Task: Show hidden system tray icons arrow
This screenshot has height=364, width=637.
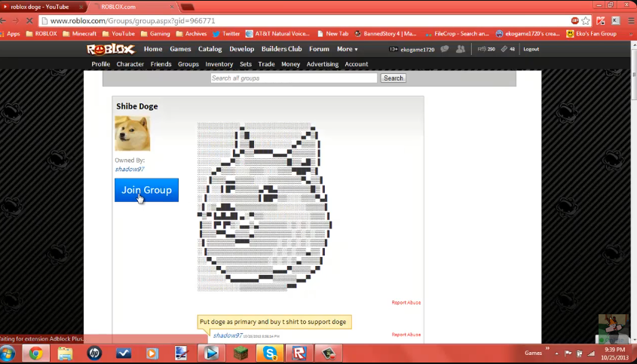Action: pyautogui.click(x=556, y=353)
